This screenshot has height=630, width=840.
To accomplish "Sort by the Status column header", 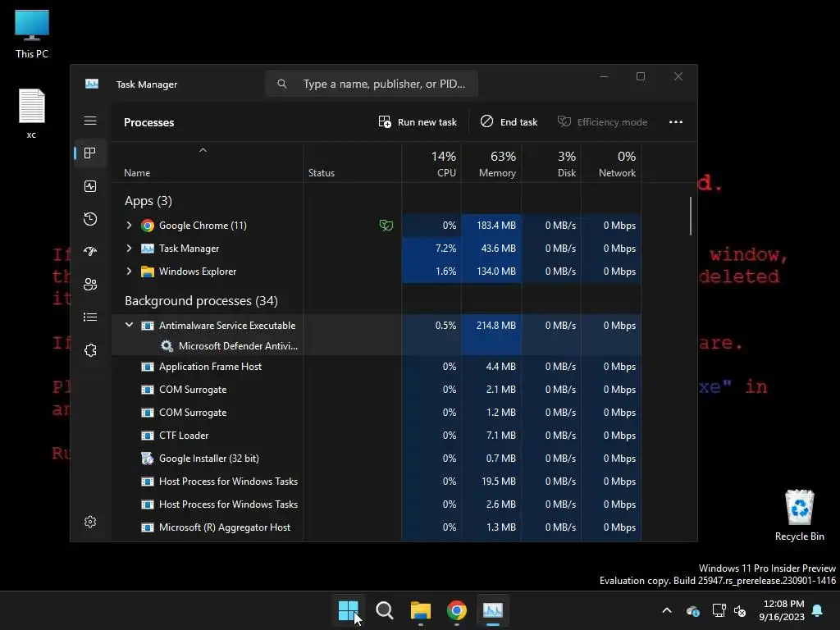I will pos(352,163).
